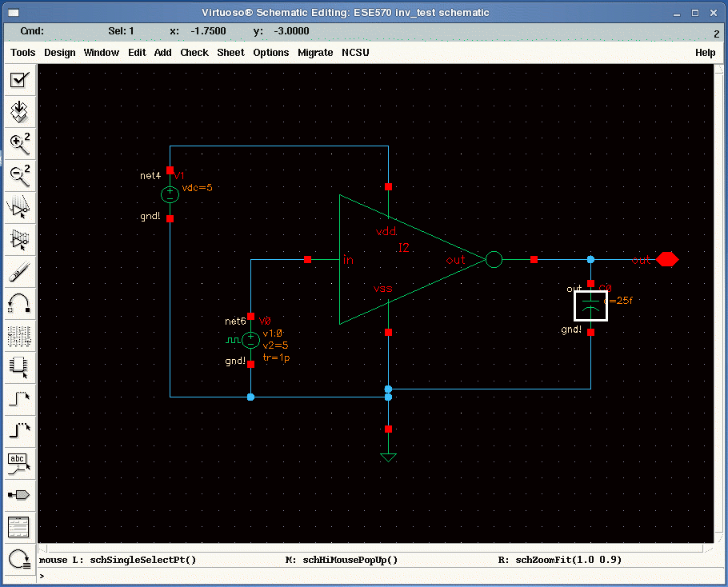Screen dimensions: 728x587
Task: Open the Property editor icon
Action: pyautogui.click(x=19, y=336)
